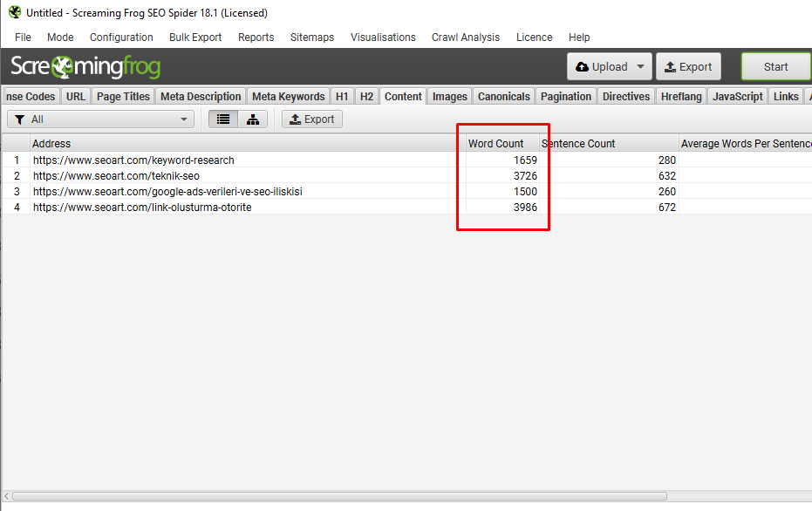Click Export button below the tabs
This screenshot has height=511, width=812.
(311, 119)
